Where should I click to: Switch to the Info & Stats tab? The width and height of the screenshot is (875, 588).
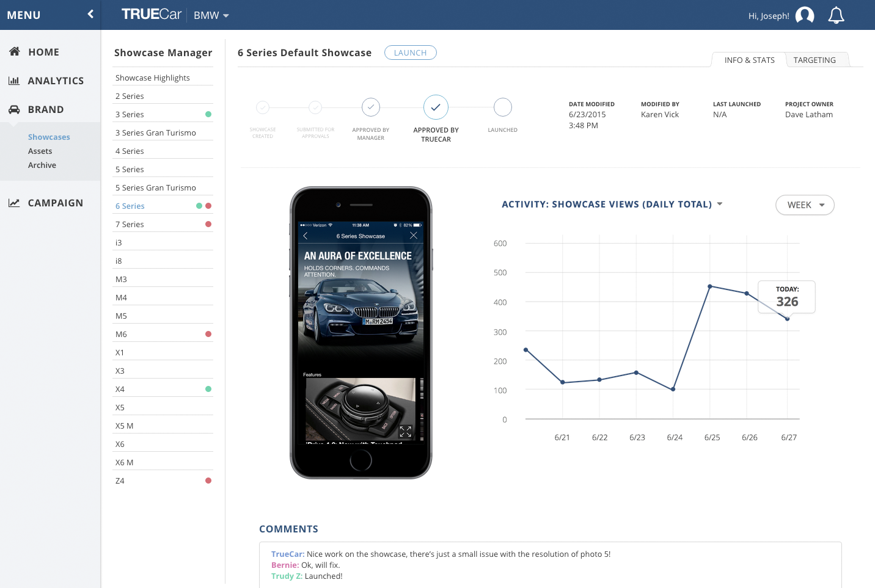[749, 60]
